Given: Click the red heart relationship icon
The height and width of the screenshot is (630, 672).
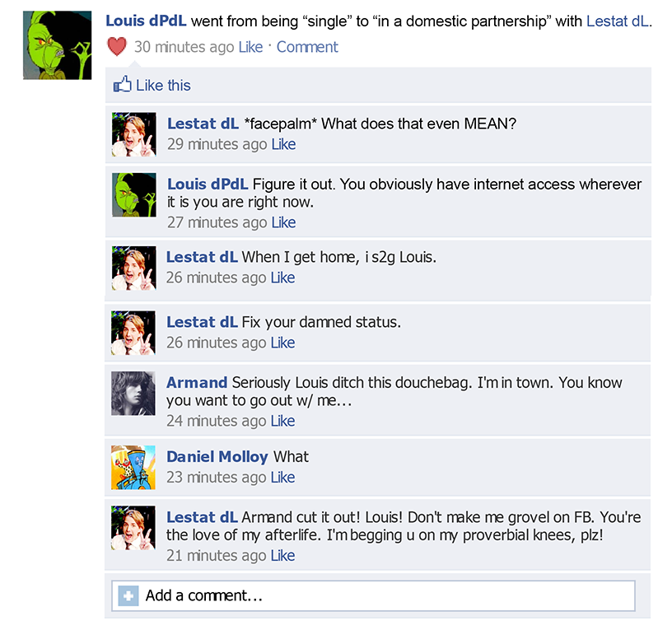Looking at the screenshot, I should pos(117,46).
